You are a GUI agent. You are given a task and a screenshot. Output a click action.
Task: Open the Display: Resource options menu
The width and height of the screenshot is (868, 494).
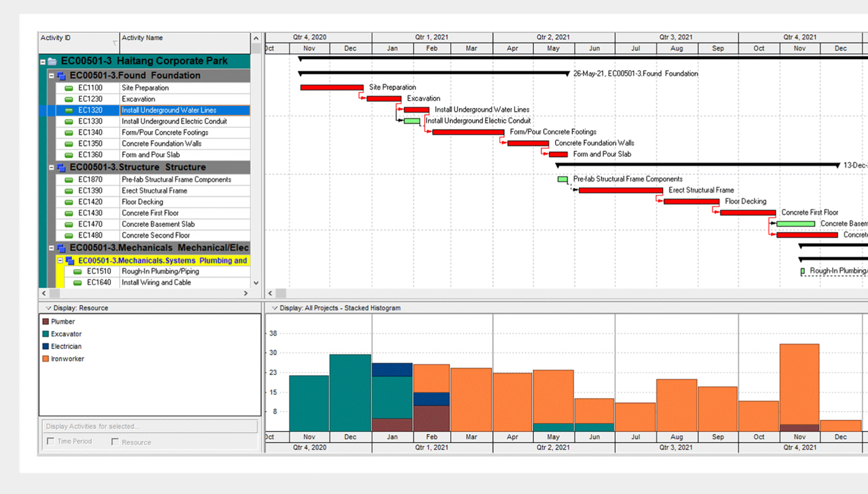(x=48, y=308)
